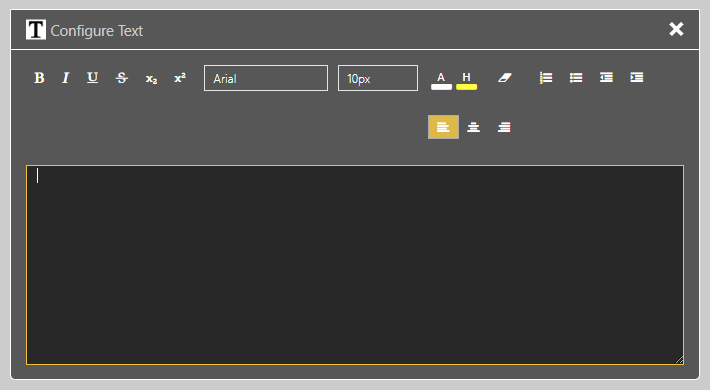Apply subscript formatting

pyautogui.click(x=151, y=78)
